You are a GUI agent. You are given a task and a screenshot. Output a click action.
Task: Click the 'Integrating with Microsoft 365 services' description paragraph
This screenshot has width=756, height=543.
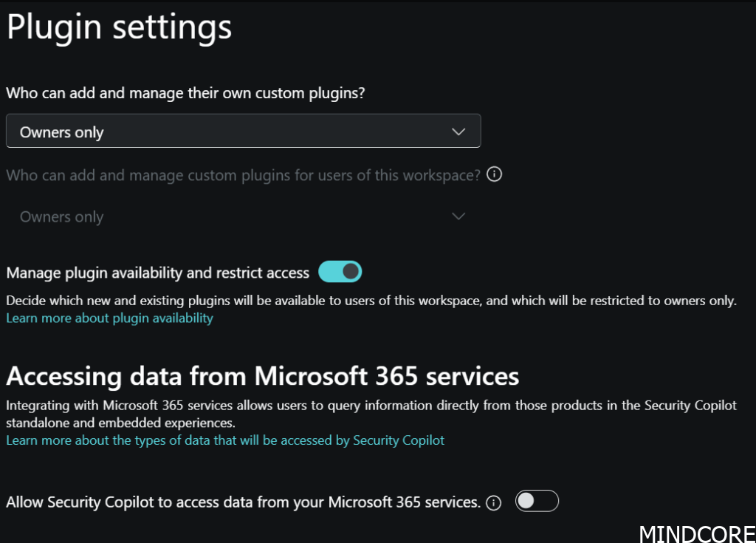[x=371, y=414]
